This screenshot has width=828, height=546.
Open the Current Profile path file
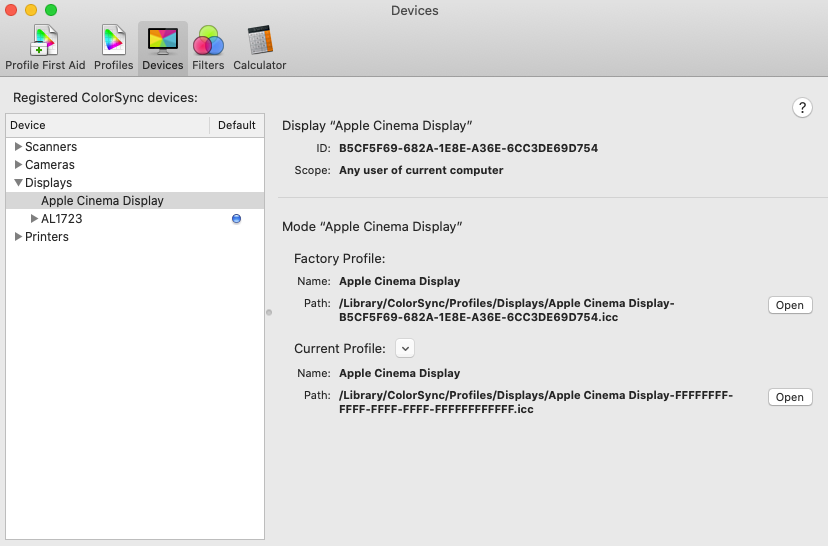[x=790, y=397]
